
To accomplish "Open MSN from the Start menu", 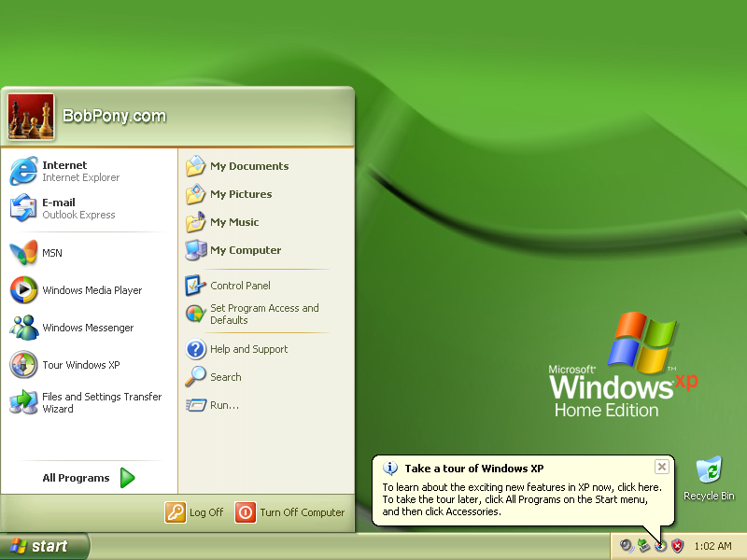I will pos(88,253).
